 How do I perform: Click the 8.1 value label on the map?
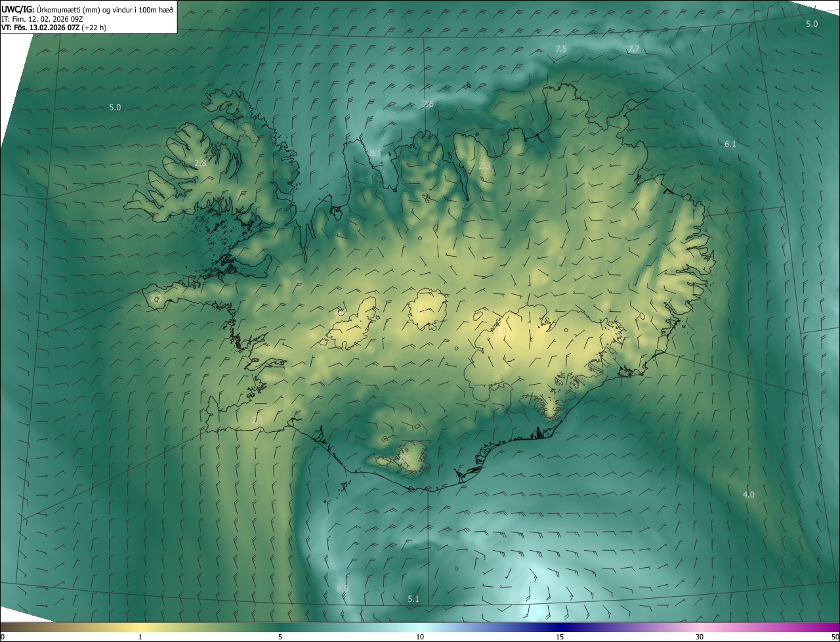pyautogui.click(x=375, y=153)
